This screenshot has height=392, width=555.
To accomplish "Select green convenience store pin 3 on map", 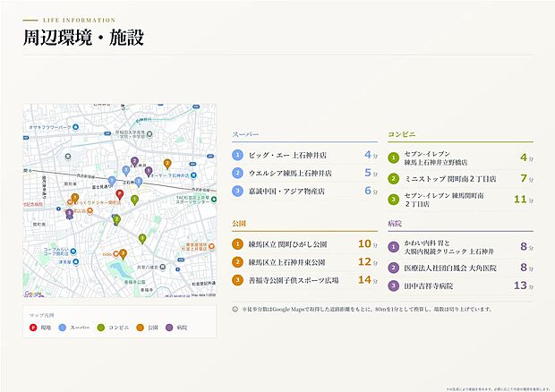I will click(x=142, y=239).
